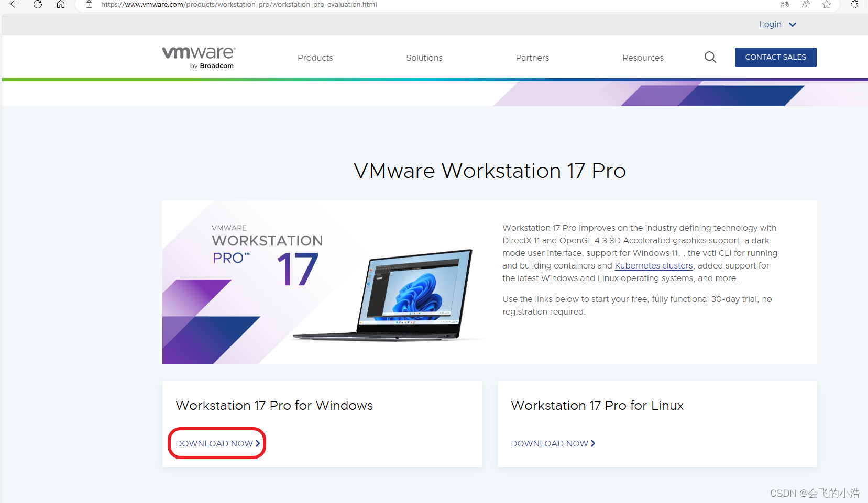Open the Products menu
The height and width of the screenshot is (503, 868).
coord(315,58)
